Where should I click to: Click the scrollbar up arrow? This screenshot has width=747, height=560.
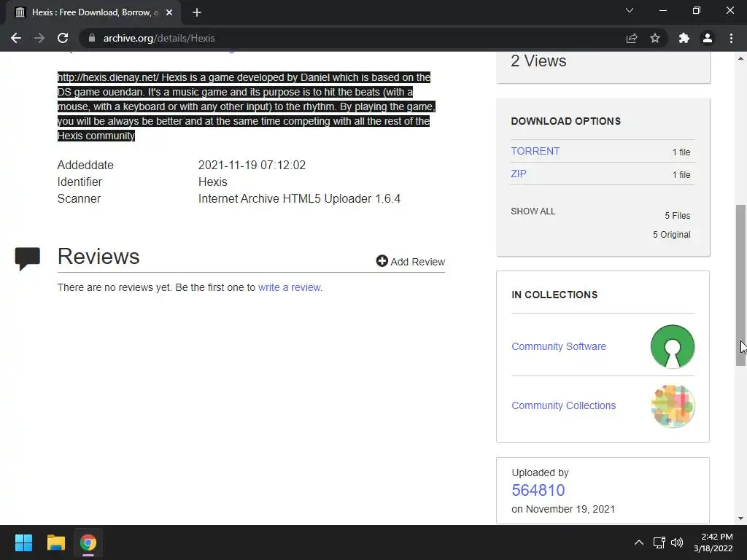tap(740, 58)
